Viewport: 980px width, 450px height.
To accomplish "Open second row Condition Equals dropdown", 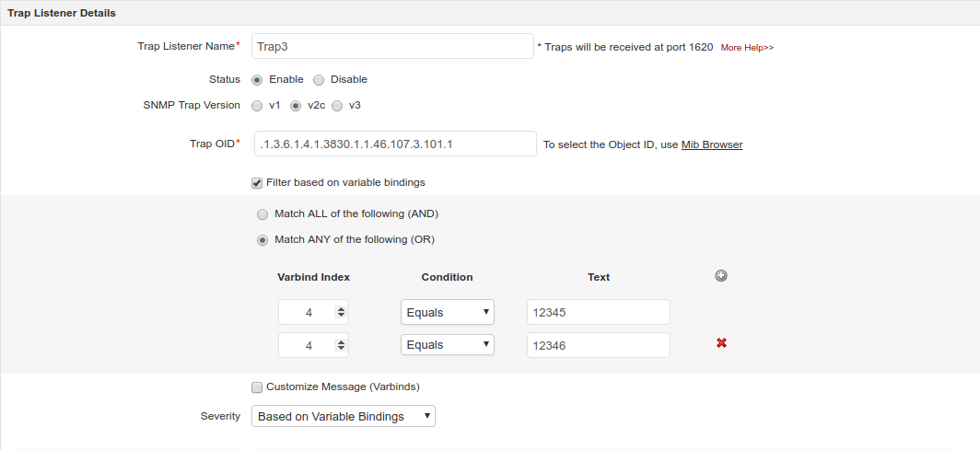I will 448,344.
